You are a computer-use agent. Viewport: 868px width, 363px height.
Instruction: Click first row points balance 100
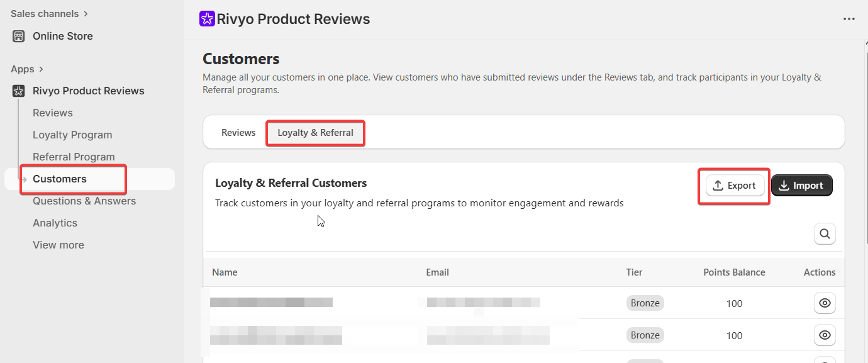[x=734, y=303]
